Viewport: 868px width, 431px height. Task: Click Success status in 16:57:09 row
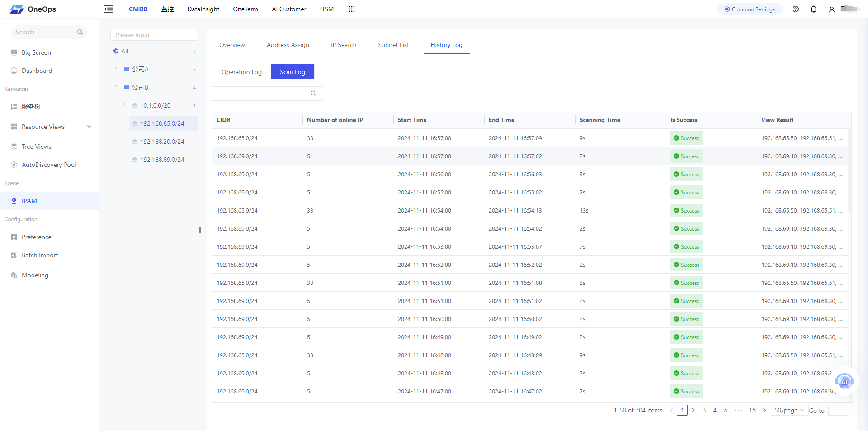[x=686, y=138]
